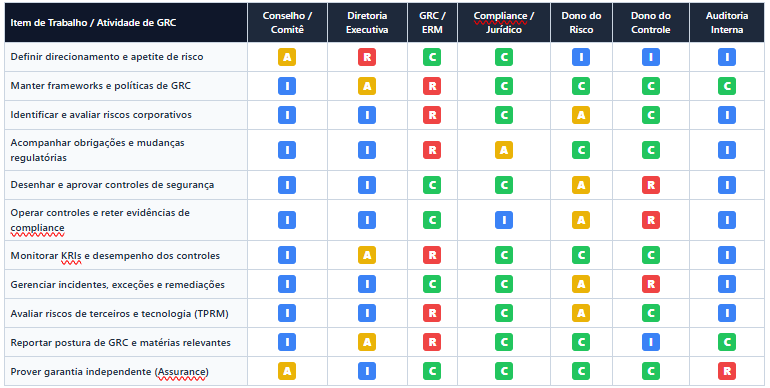Select 'Manter frameworks e políticas de GRC' row label
This screenshot has height=388, width=770.
click(101, 86)
